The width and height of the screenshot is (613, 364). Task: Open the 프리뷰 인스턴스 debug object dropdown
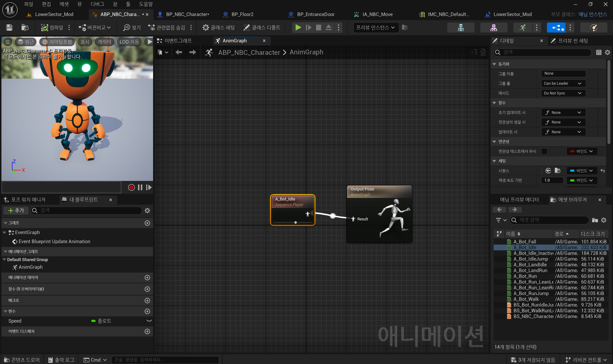376,28
